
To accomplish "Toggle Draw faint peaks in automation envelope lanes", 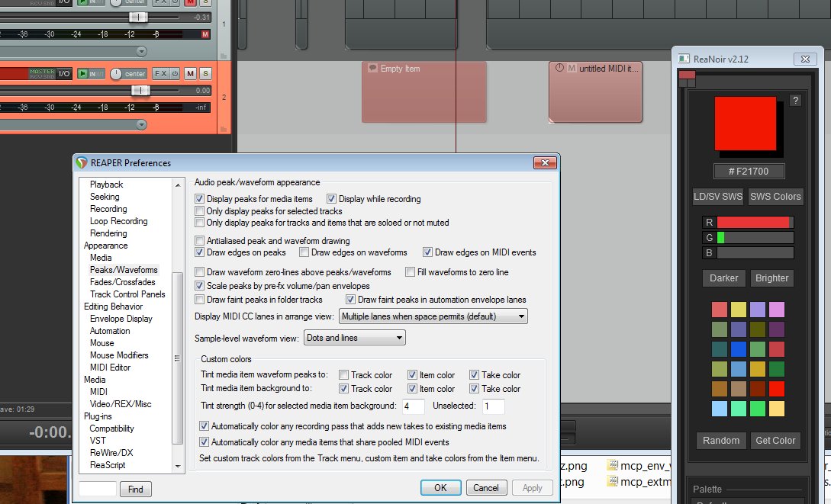I will [x=350, y=300].
